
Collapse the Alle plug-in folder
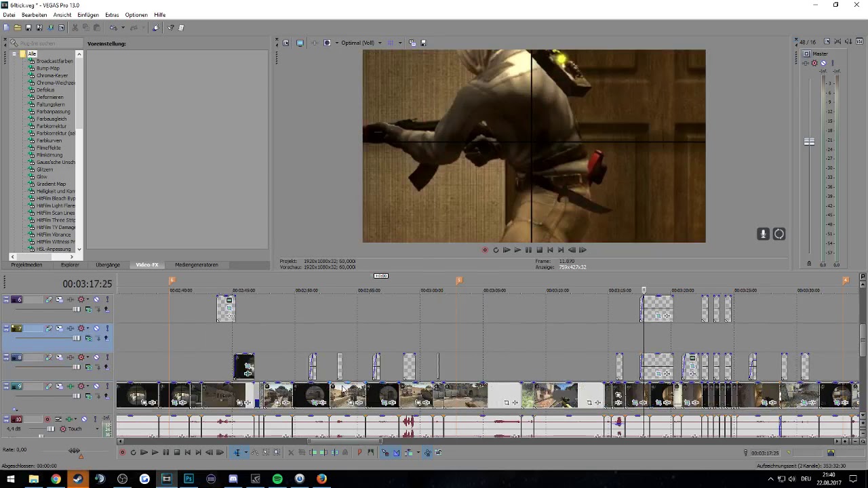(14, 54)
